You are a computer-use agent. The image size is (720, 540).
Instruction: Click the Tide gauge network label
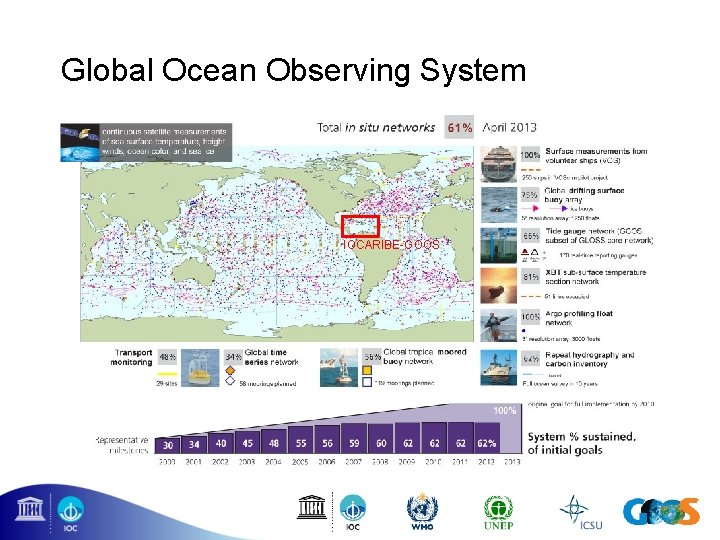click(599, 236)
